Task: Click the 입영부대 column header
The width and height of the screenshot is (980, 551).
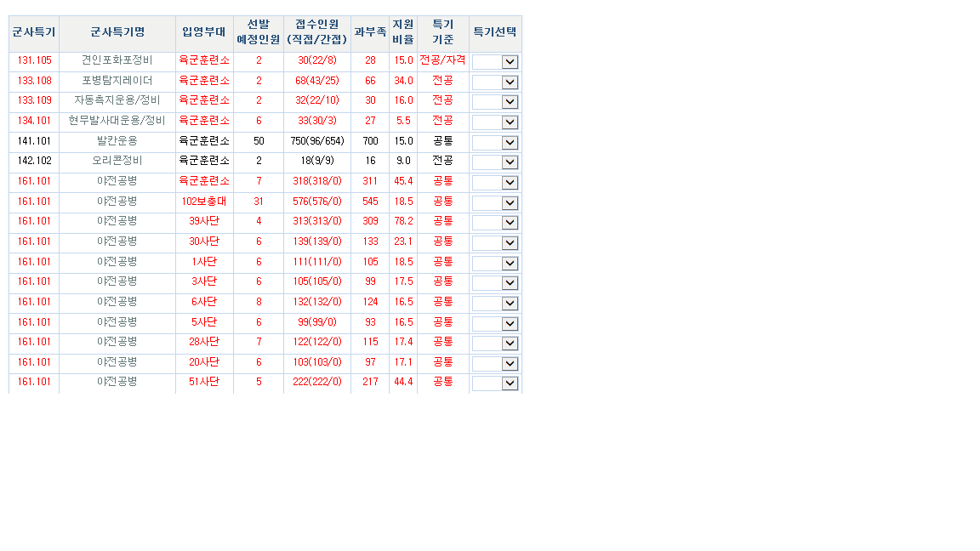Action: (204, 32)
